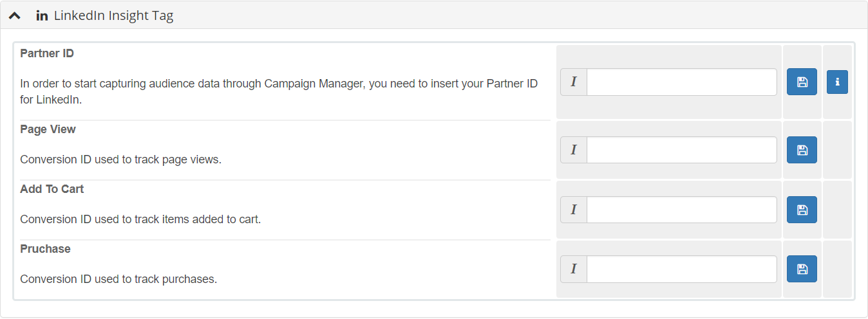Focus the Pruchase conversion ID field
Viewport: 868px width, 319px height.
682,269
